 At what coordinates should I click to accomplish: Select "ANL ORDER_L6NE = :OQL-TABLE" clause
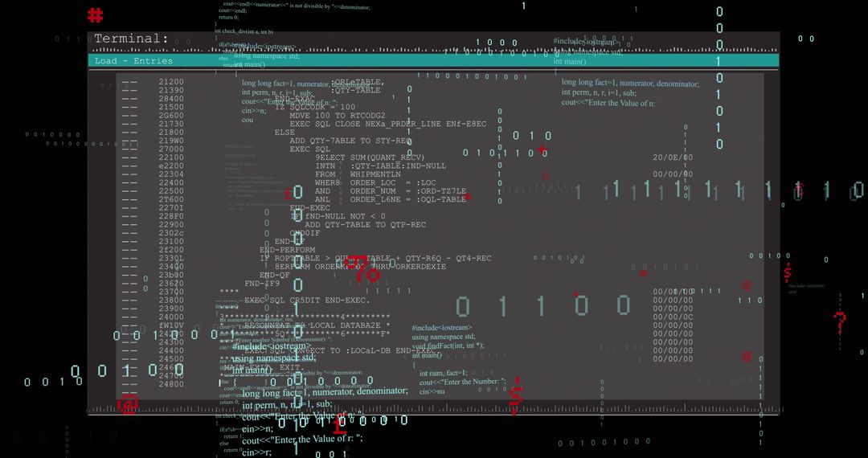pyautogui.click(x=391, y=199)
